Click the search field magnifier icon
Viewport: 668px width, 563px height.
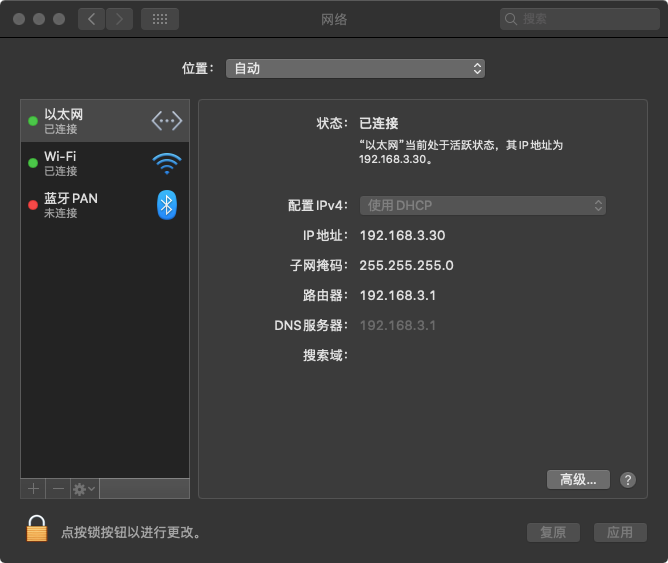click(x=510, y=19)
